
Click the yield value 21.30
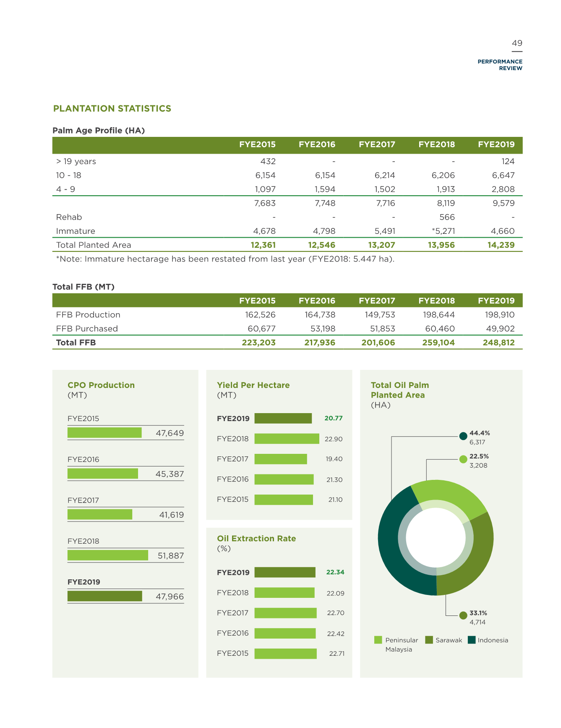coord(334,479)
